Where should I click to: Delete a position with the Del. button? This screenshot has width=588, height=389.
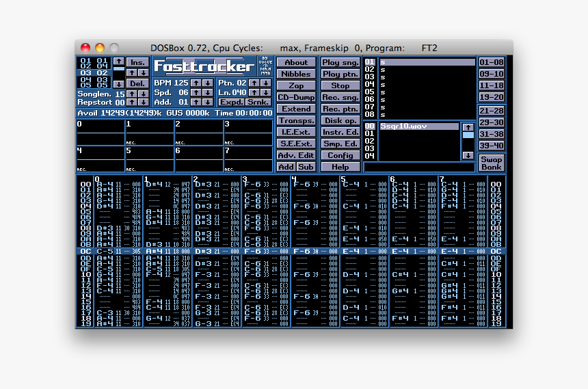pos(137,83)
